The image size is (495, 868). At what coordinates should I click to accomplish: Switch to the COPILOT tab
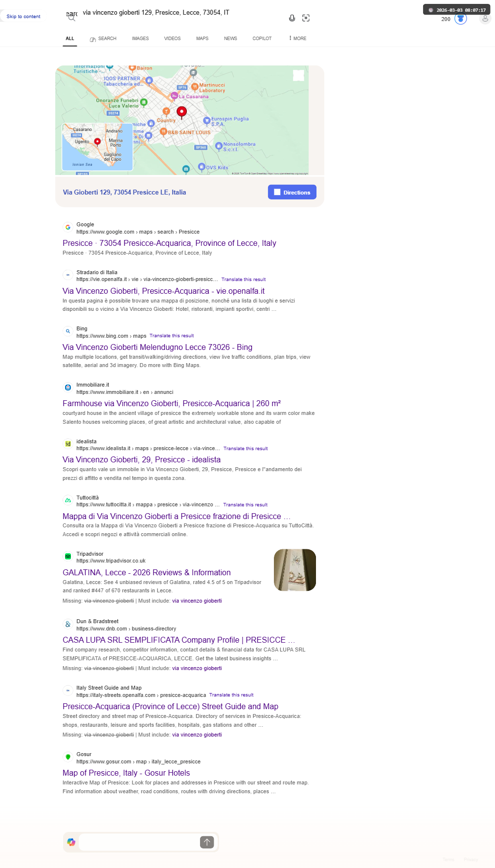262,39
